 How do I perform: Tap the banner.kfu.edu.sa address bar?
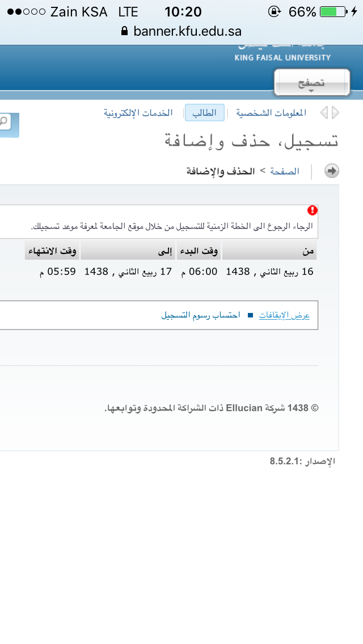(x=181, y=31)
